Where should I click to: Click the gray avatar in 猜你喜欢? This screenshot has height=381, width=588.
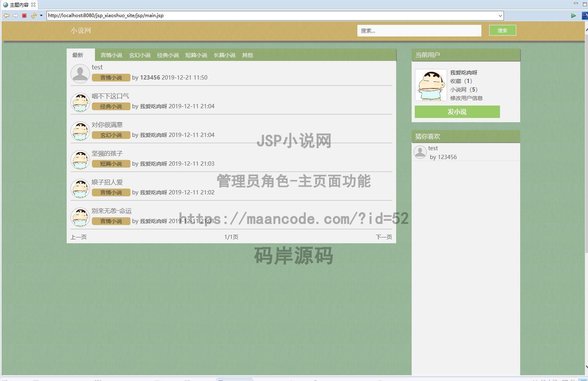(420, 152)
